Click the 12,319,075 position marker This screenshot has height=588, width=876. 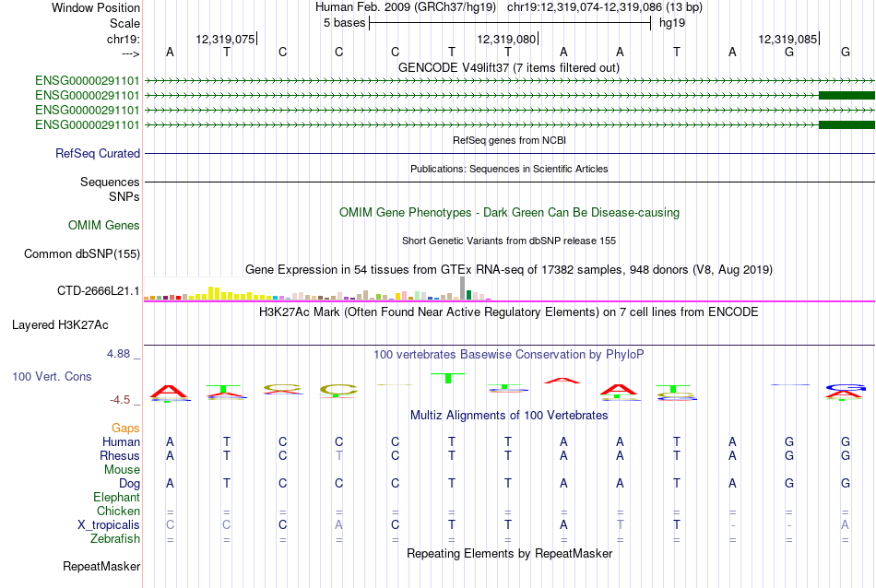click(x=225, y=39)
